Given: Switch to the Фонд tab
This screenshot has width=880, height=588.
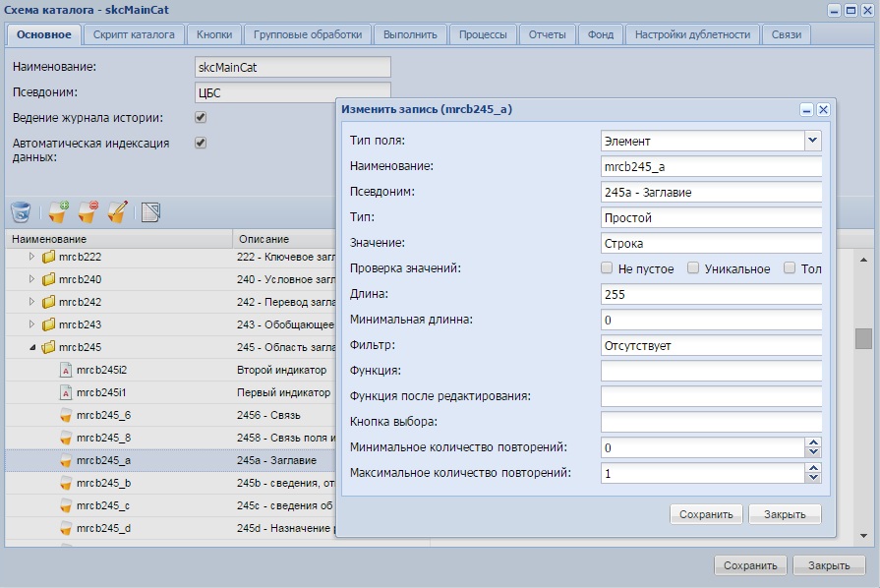Looking at the screenshot, I should (601, 34).
